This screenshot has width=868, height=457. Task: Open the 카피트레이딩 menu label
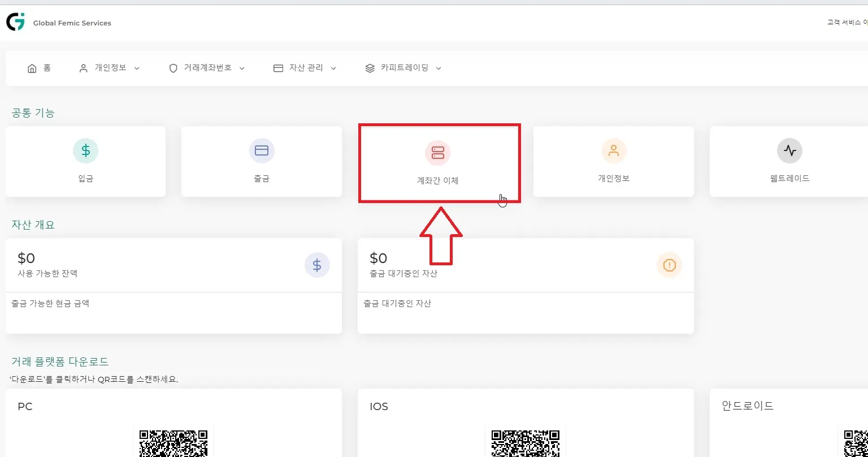pyautogui.click(x=405, y=68)
